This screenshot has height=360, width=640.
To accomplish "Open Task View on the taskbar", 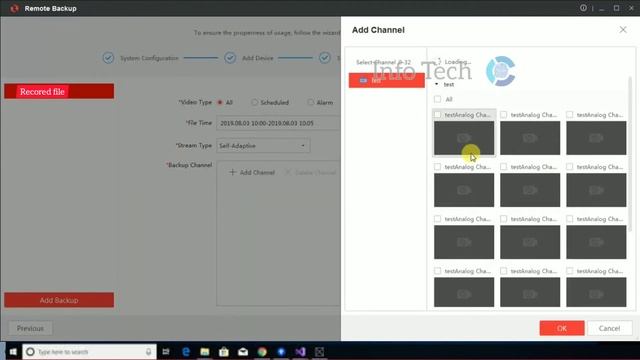I will tap(166, 352).
